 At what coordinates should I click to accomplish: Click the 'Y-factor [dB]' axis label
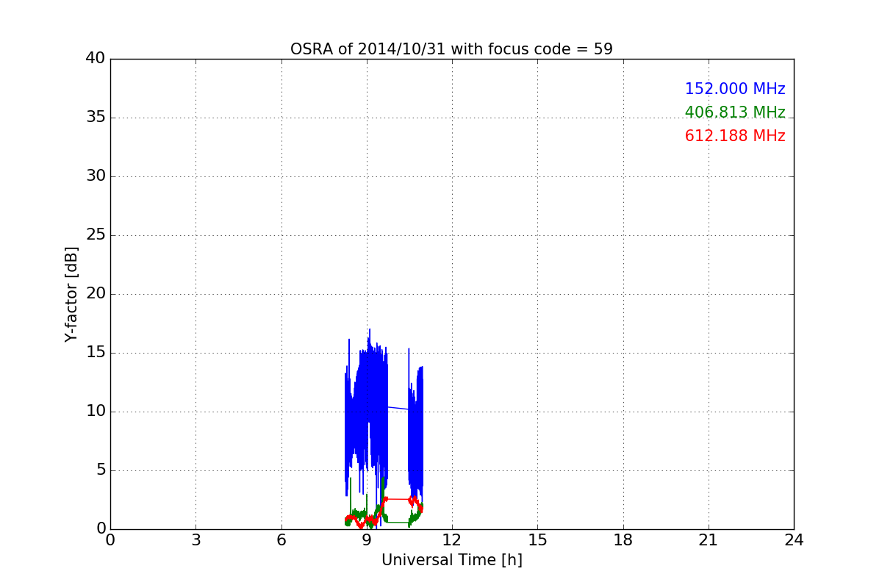click(x=71, y=294)
